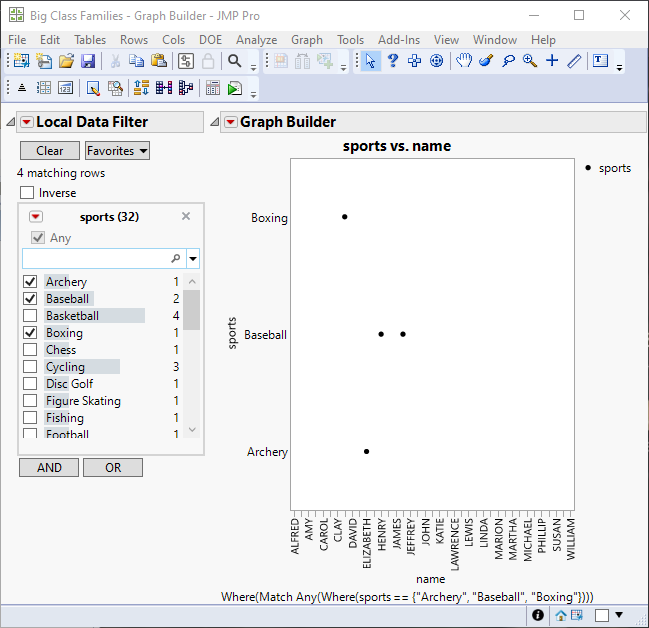Click the info icon in status bar
The height and width of the screenshot is (628, 649).
pos(538,615)
